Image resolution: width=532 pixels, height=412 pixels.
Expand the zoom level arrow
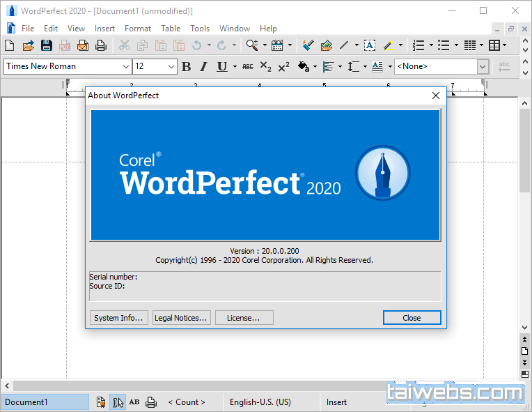tap(265, 45)
